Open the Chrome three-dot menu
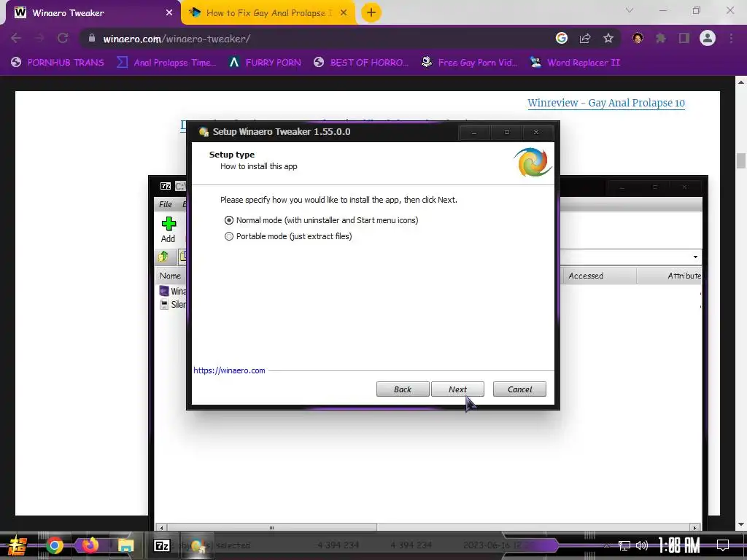Viewport: 747px width, 560px height. point(731,38)
